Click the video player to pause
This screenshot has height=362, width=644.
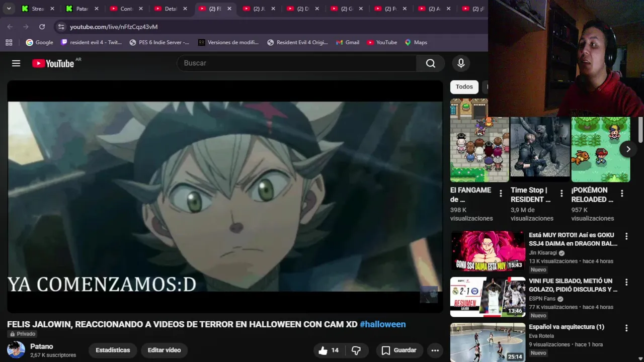tap(225, 197)
